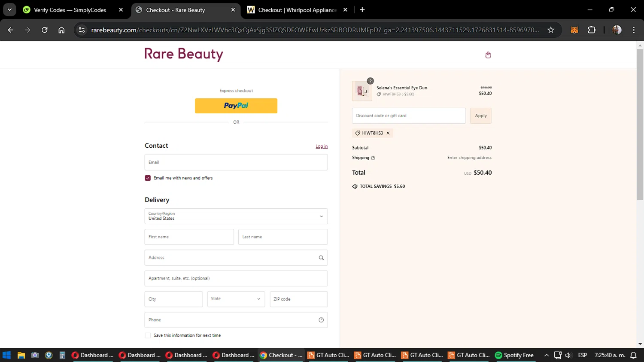This screenshot has width=644, height=362.
Task: Click the browser reload icon
Action: coord(45,30)
